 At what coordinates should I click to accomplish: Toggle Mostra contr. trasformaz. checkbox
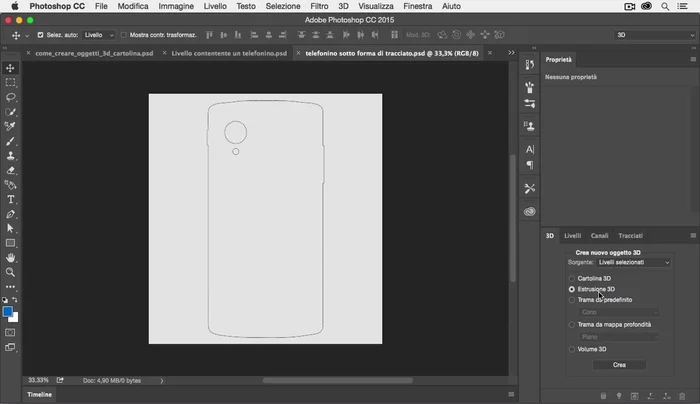coord(124,35)
